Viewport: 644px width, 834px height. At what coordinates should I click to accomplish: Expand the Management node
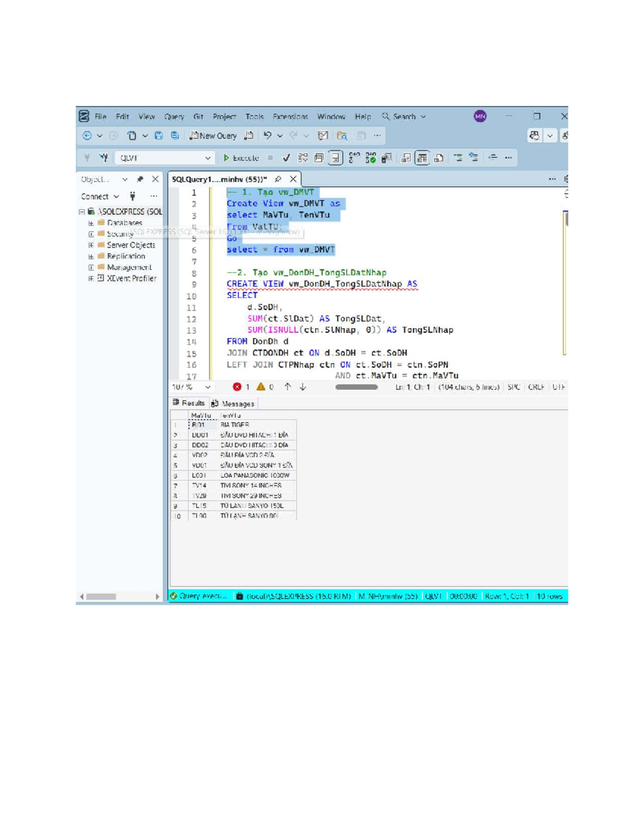click(x=91, y=267)
